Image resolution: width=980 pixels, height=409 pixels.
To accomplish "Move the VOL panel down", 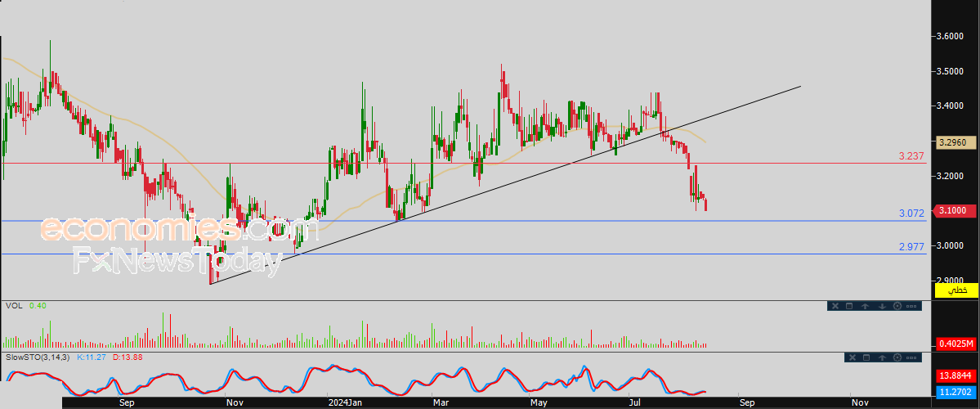I will (x=882, y=306).
